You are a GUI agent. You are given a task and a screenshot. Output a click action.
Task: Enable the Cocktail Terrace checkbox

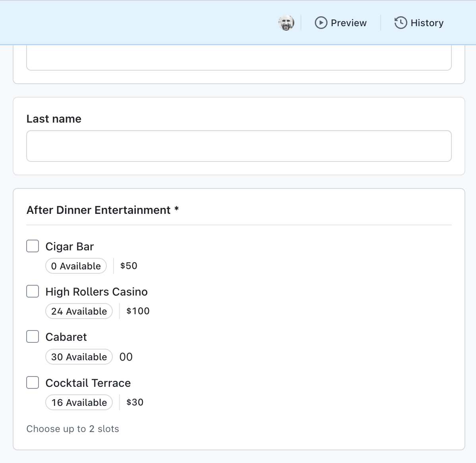(x=33, y=382)
